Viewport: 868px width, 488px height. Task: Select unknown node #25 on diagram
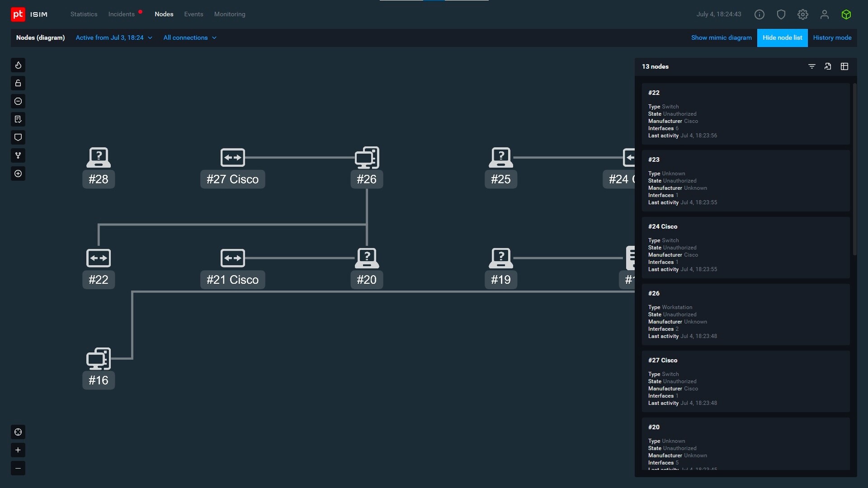[x=501, y=167]
